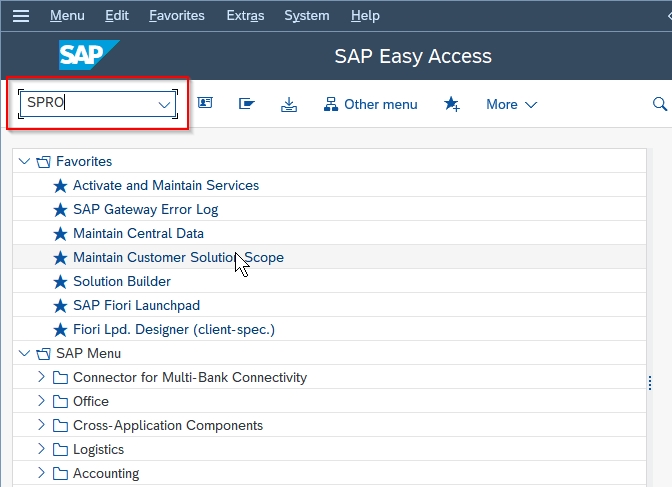Collapse the Favorites tree node
672x487 pixels.
(x=24, y=161)
